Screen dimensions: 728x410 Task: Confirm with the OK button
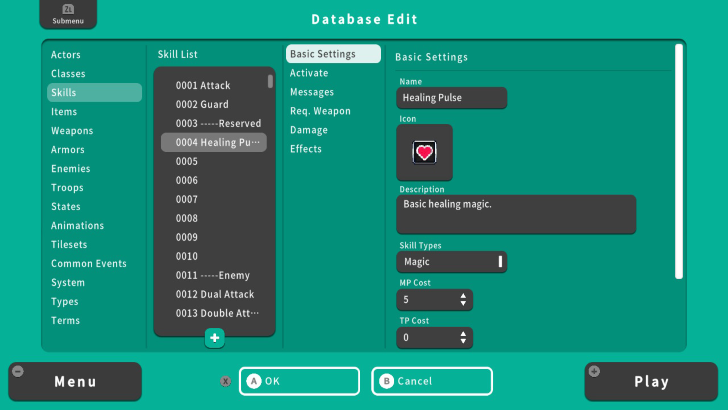point(299,381)
